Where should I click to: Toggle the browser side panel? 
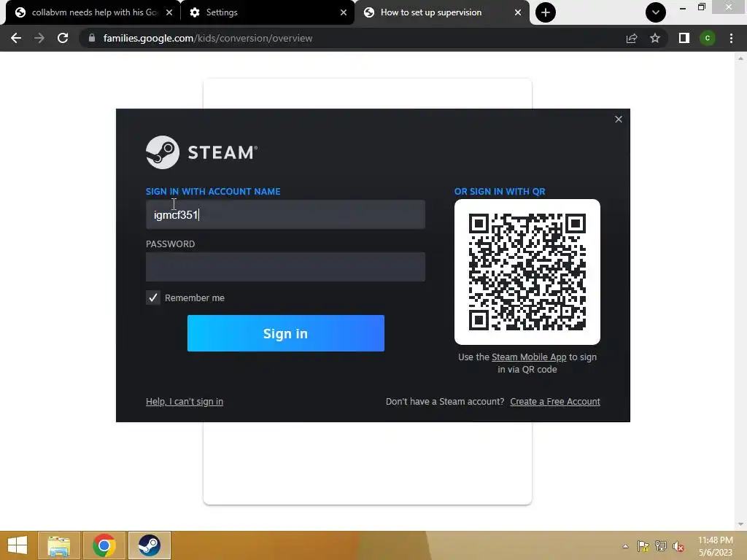click(x=684, y=38)
